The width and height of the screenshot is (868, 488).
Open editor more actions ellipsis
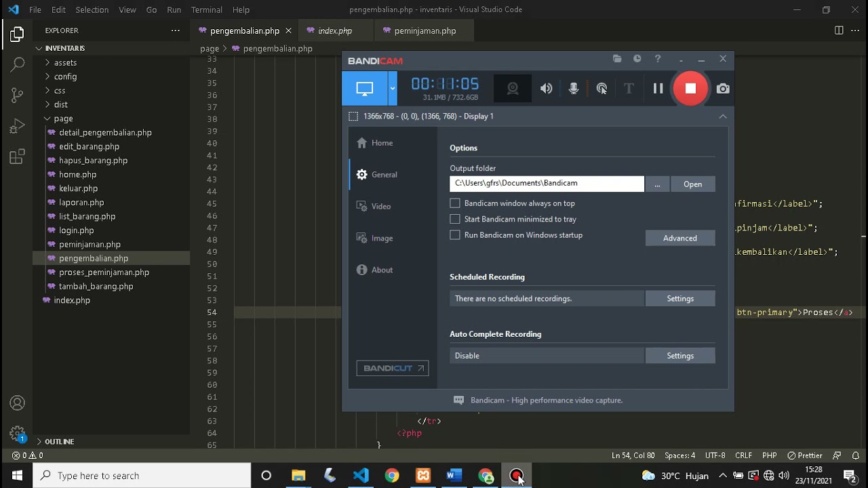(x=855, y=30)
